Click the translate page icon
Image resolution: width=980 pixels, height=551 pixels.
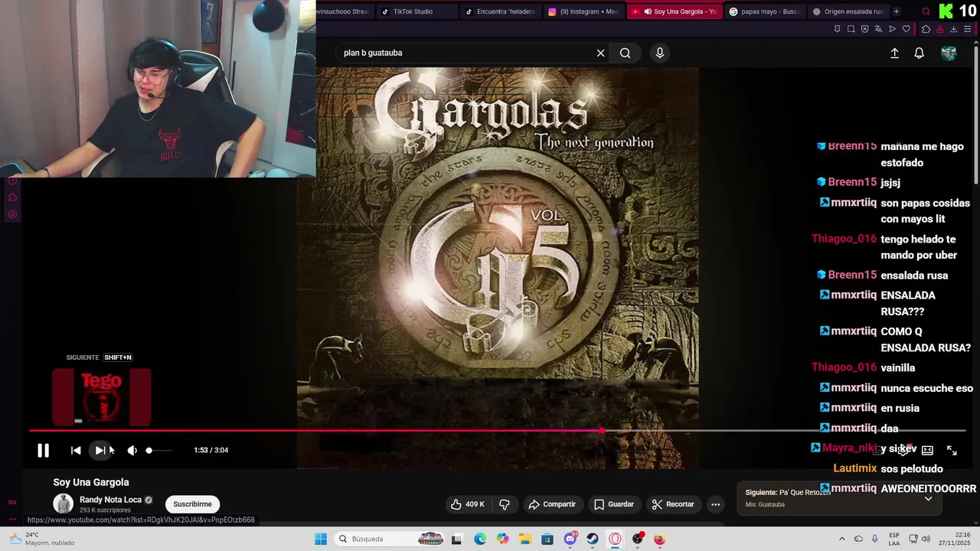click(878, 29)
